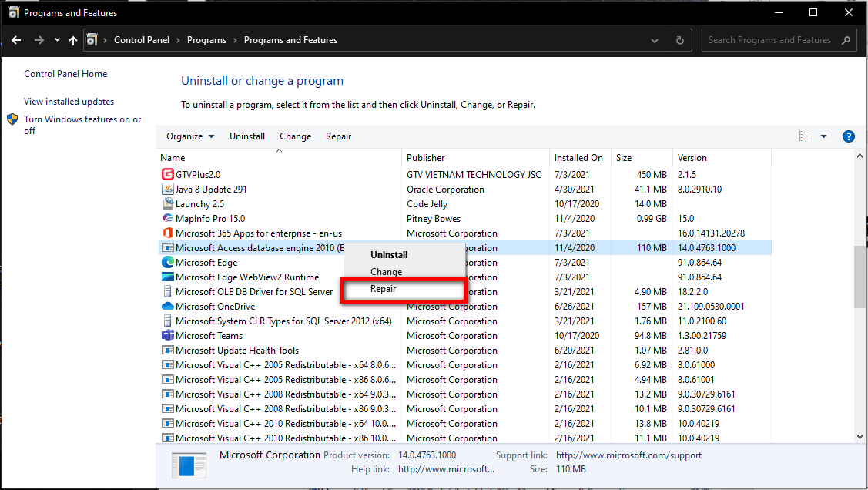This screenshot has width=868, height=490.
Task: Click the Microsoft OneDrive cloud icon
Action: click(x=167, y=306)
